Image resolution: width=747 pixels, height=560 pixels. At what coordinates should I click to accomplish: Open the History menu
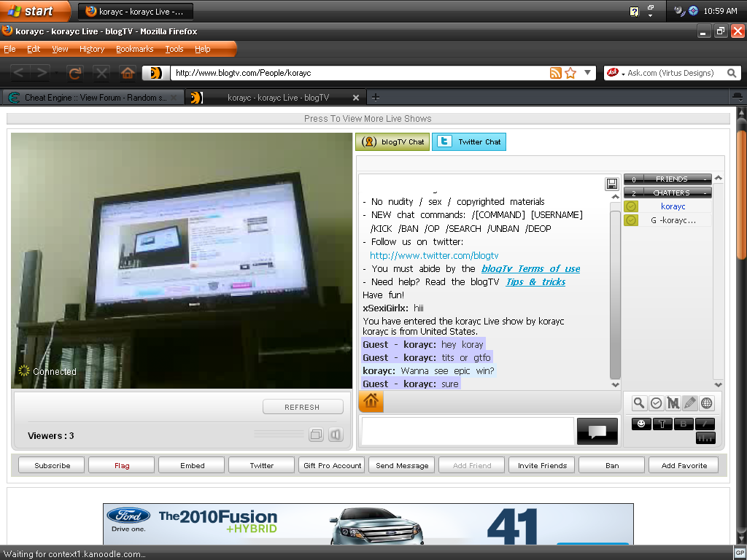click(x=92, y=49)
